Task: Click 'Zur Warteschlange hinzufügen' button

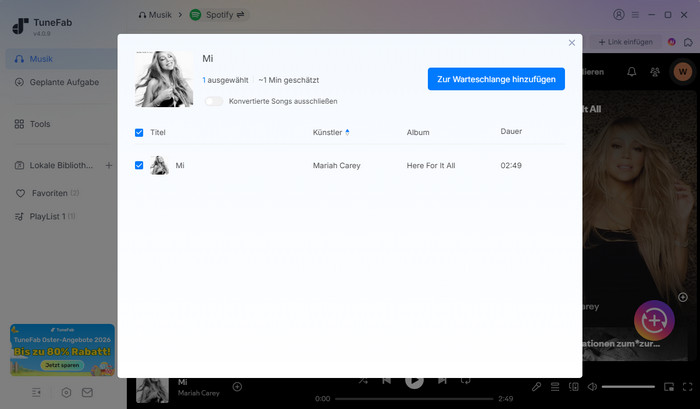Action: tap(496, 79)
